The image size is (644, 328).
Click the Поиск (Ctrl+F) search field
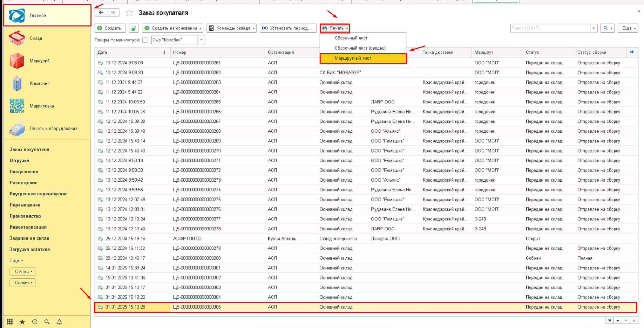click(x=550, y=28)
